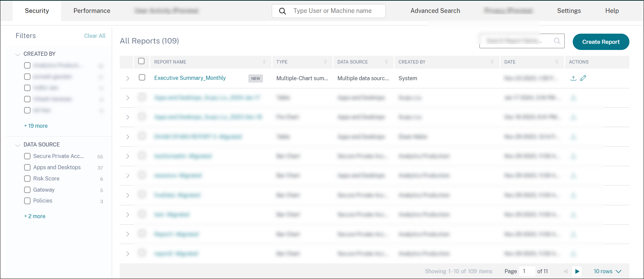The image size is (644, 279).
Task: Check the Secure Private Access filter checkbox
Action: 27,156
